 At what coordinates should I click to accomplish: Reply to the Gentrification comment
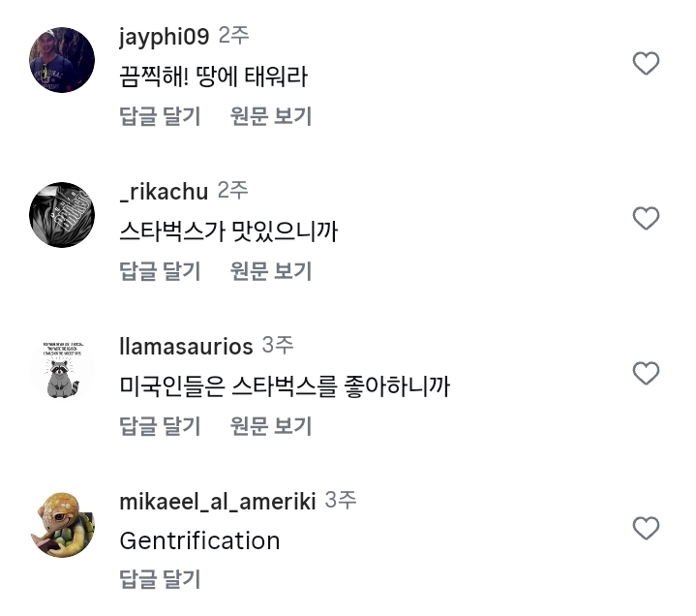pos(160,580)
